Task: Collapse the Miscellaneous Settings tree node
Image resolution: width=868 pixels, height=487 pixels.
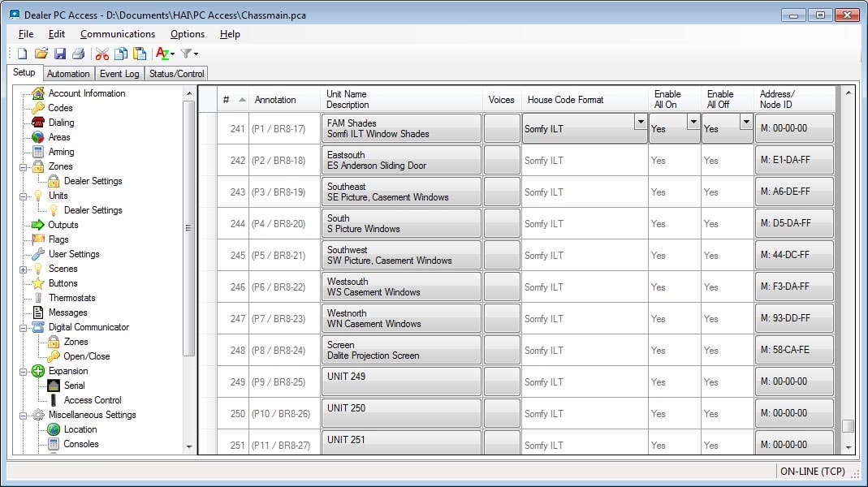Action: (x=24, y=415)
